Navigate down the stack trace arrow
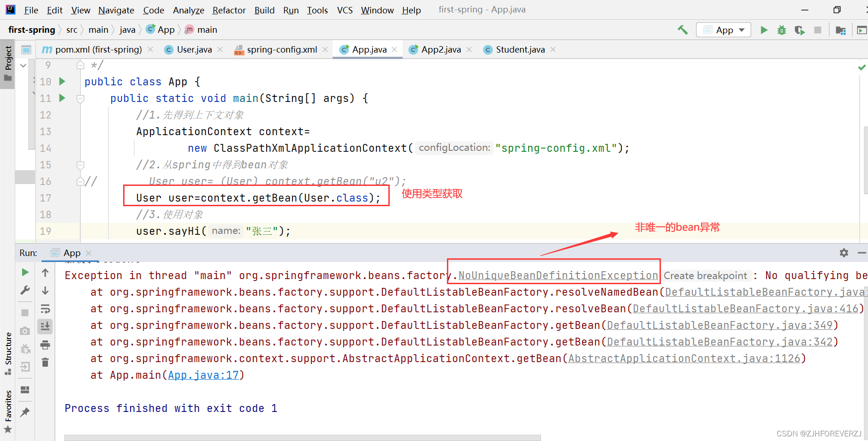This screenshot has height=441, width=868. (45, 291)
